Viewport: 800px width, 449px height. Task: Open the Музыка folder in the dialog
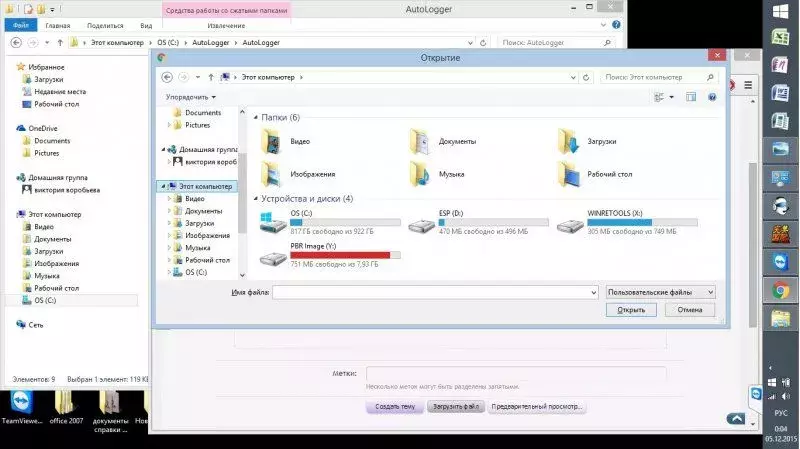pos(437,174)
